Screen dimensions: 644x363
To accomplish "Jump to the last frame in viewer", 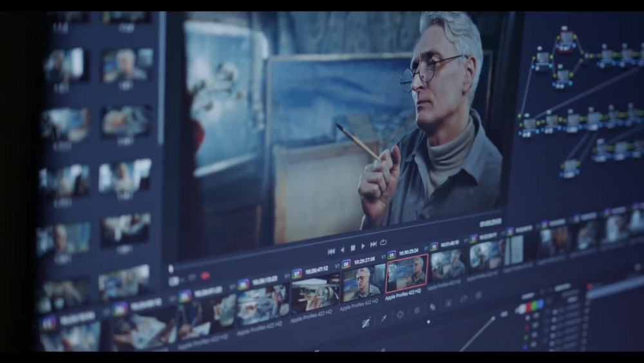I will (374, 244).
